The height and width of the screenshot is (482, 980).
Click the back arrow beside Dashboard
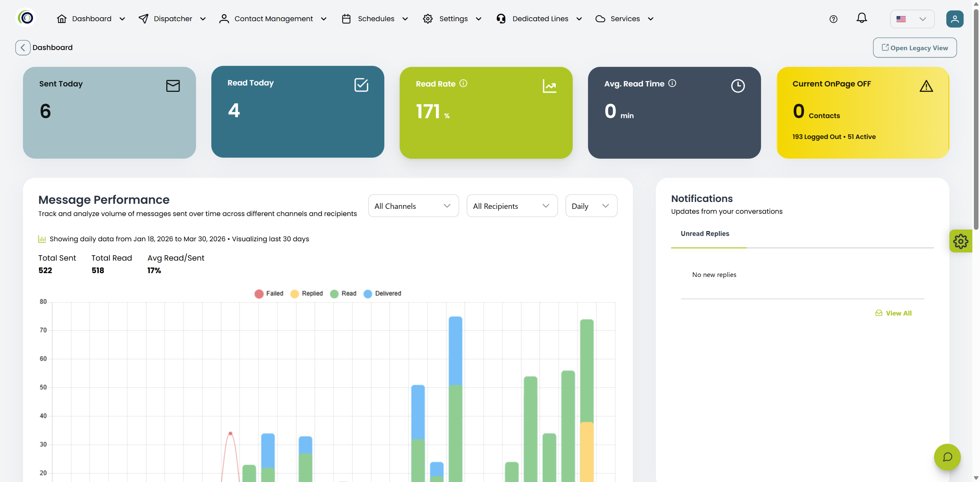pyautogui.click(x=23, y=48)
